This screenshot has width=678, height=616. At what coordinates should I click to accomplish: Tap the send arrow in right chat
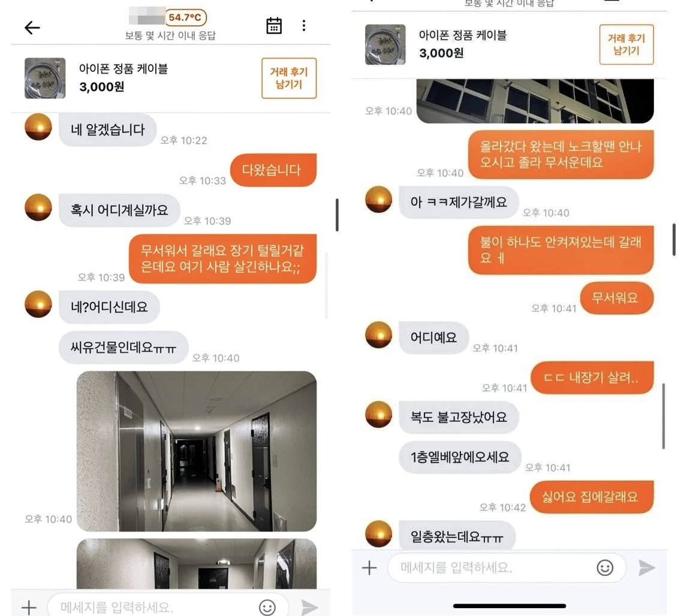646,567
